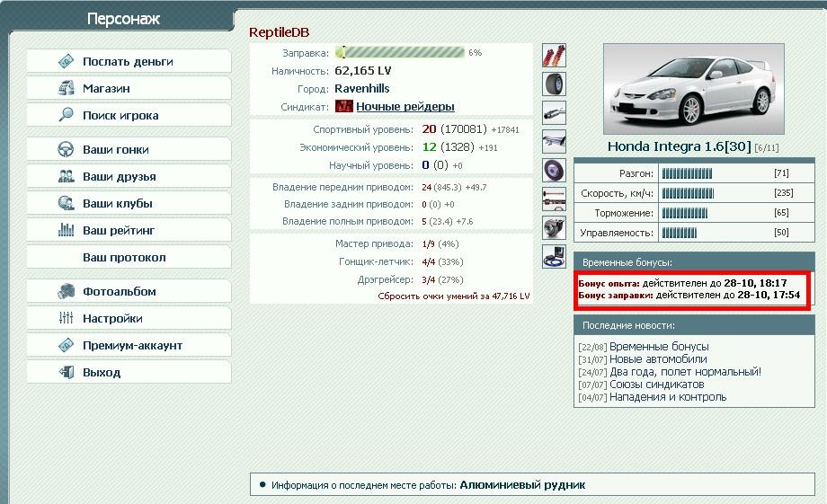Screen dimensions: 827x504
Task: Click the icon next to Премиум-аккаунт
Action: point(66,345)
